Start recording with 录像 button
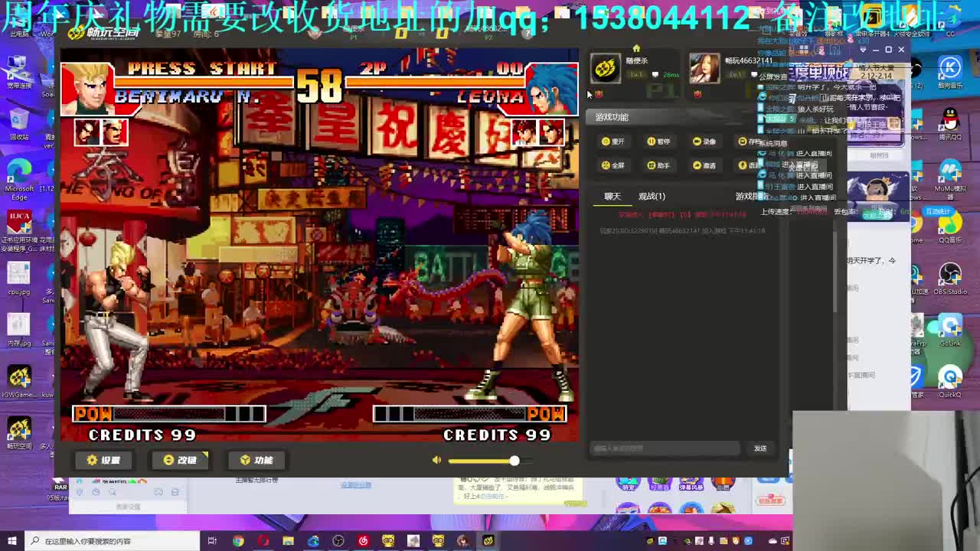This screenshot has height=551, width=980. (704, 142)
